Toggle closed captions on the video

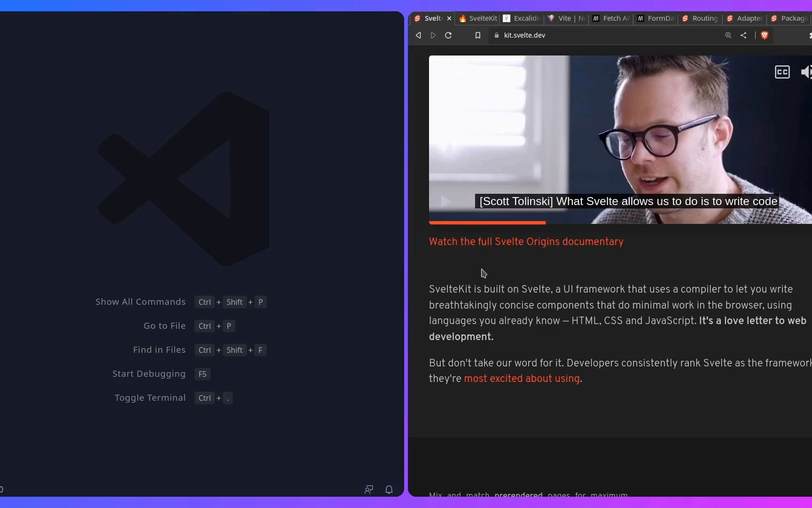[x=782, y=72]
